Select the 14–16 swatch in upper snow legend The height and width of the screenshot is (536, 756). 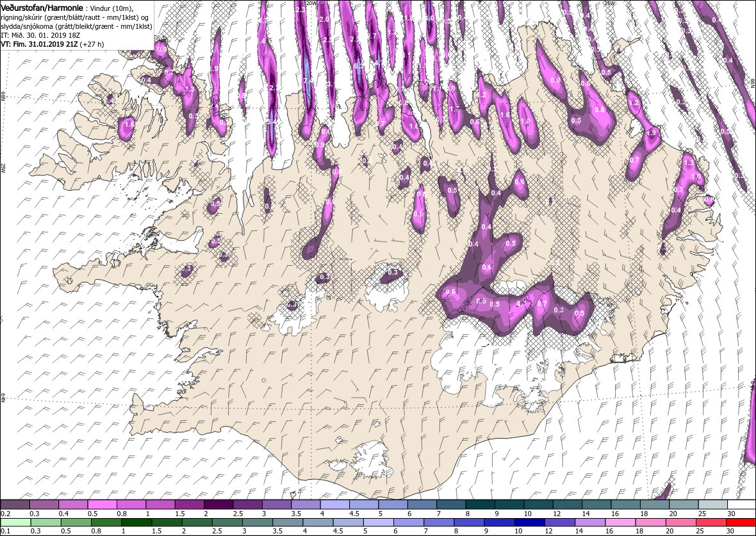tap(596, 505)
